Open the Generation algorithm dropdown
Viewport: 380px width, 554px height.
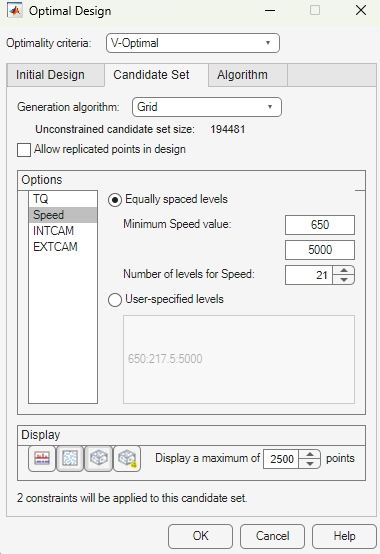point(207,107)
